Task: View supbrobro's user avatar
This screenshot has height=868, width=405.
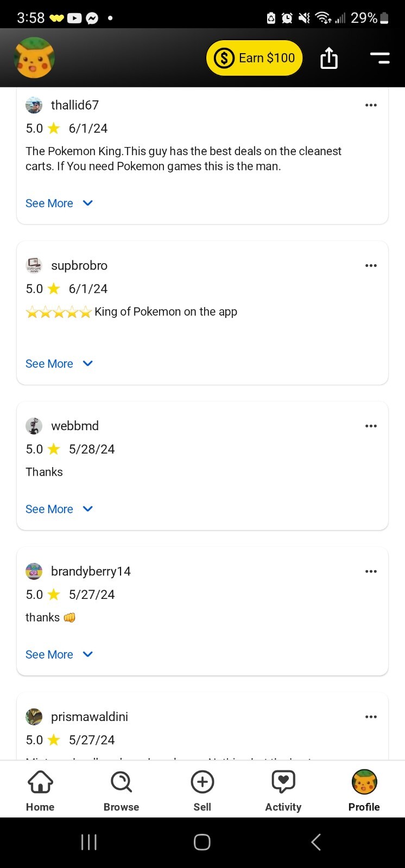Action: pos(34,265)
